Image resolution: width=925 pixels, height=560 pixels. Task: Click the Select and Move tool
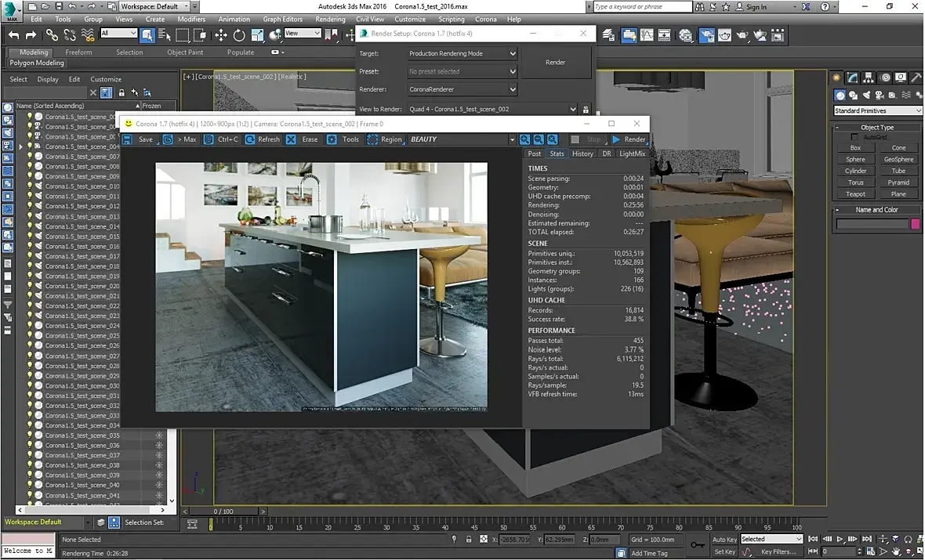(x=221, y=34)
